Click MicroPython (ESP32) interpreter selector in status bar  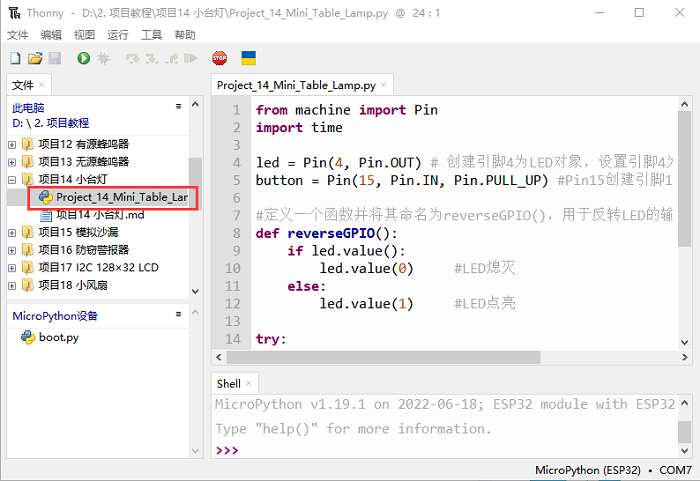[x=588, y=470]
